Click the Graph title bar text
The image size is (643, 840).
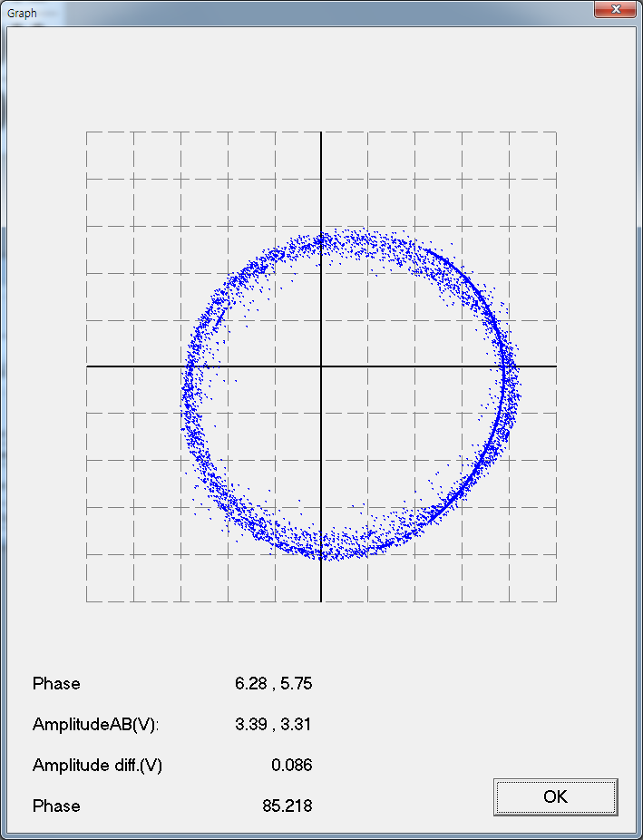(x=23, y=13)
